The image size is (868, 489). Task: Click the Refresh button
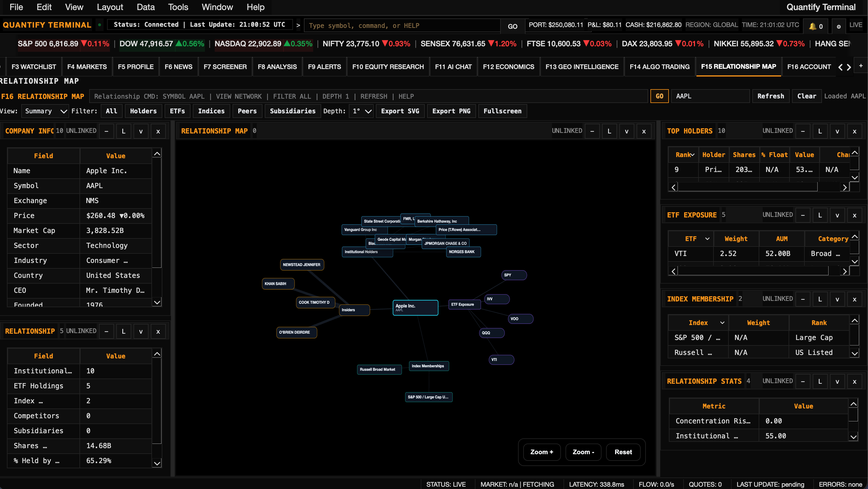click(771, 96)
